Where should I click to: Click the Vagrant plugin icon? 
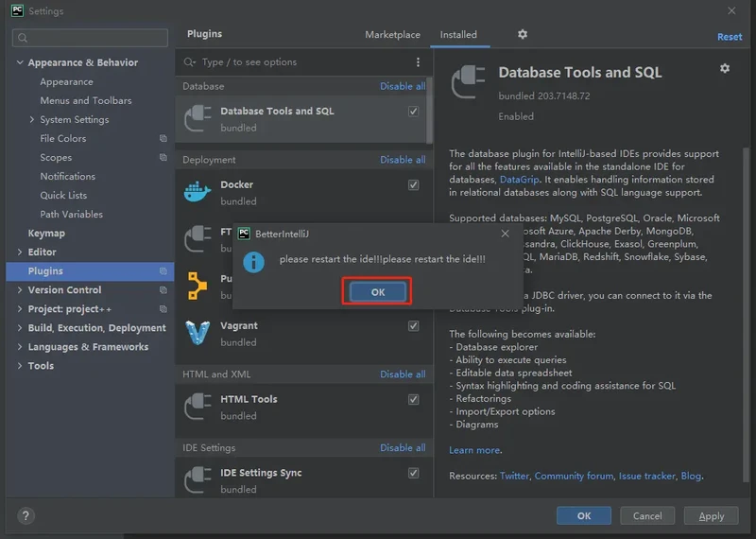[x=198, y=333]
